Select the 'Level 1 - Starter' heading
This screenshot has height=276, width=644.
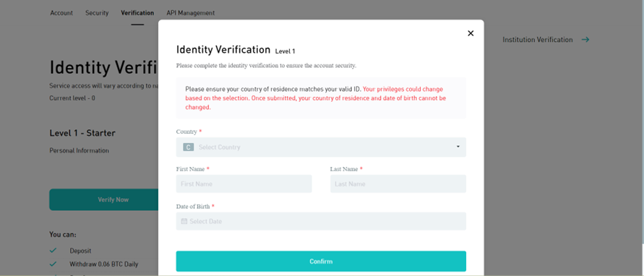tap(82, 133)
